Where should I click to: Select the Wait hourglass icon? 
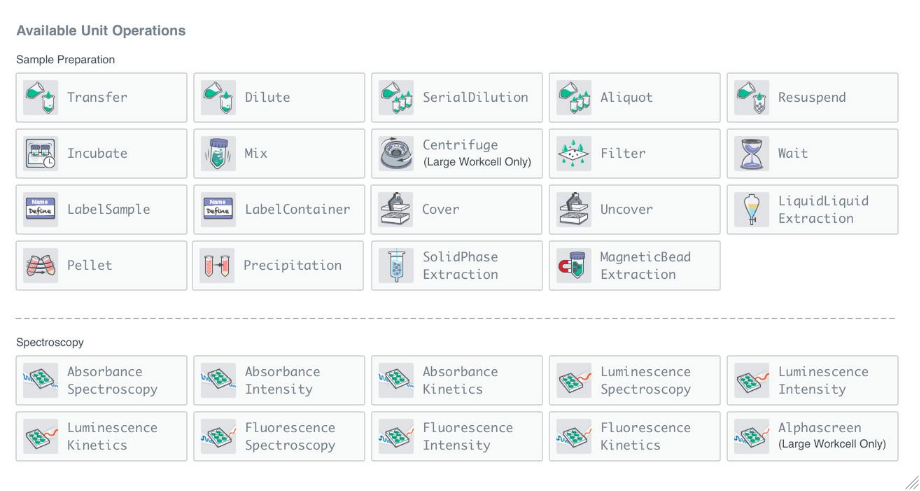click(752, 154)
